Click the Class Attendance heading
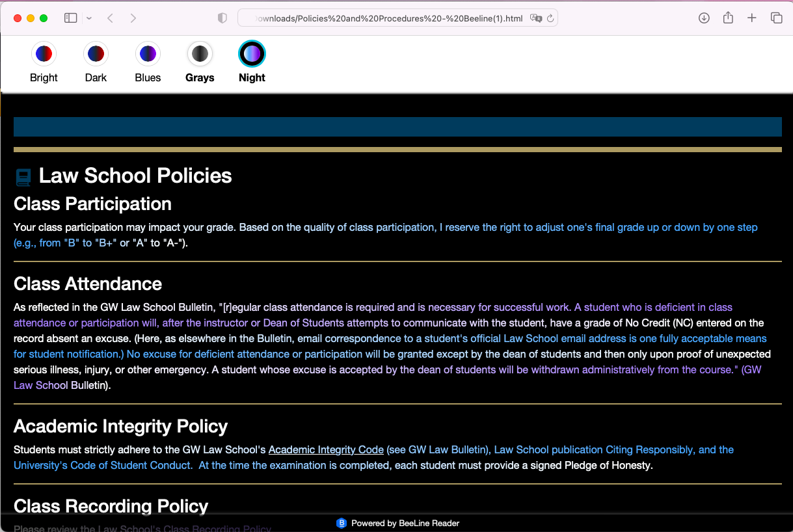This screenshot has height=532, width=793. tap(88, 284)
